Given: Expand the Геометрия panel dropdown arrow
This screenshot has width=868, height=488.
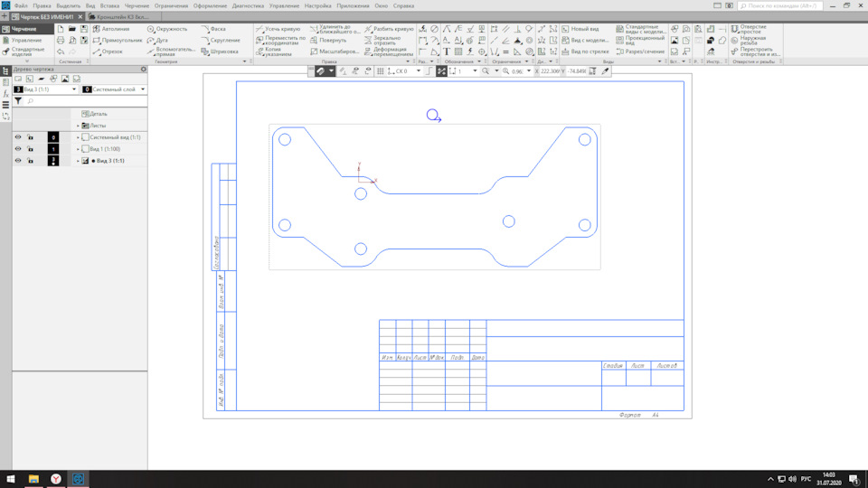Looking at the screenshot, I should [x=245, y=61].
